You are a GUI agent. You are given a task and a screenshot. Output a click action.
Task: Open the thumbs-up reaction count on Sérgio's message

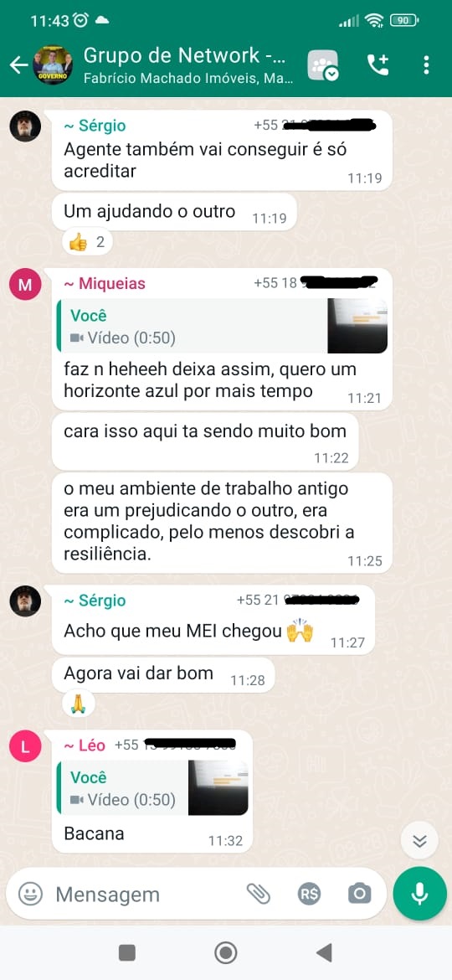click(87, 242)
